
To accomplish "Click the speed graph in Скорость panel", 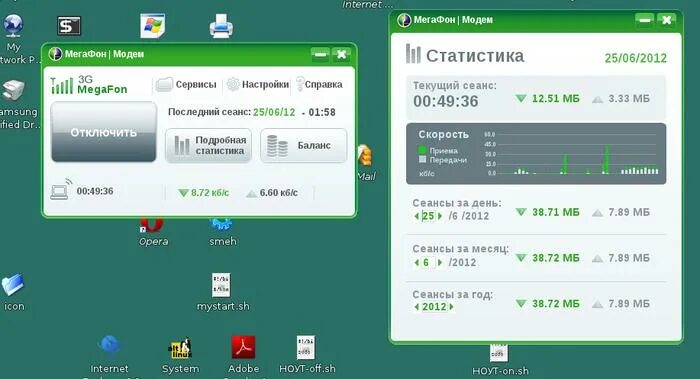I will pos(572,153).
